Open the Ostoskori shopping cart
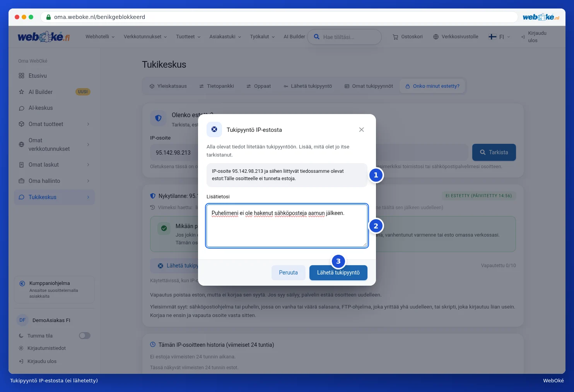Image resolution: width=574 pixels, height=392 pixels. point(408,37)
